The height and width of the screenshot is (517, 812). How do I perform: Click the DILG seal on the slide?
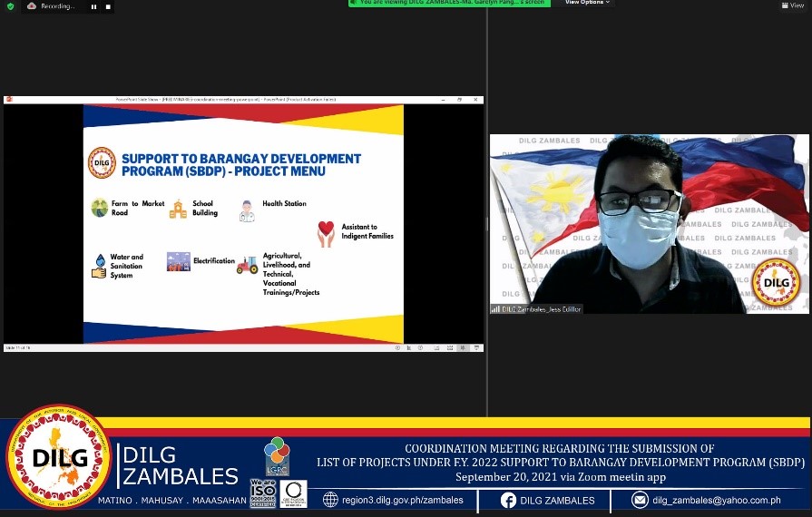[x=102, y=163]
